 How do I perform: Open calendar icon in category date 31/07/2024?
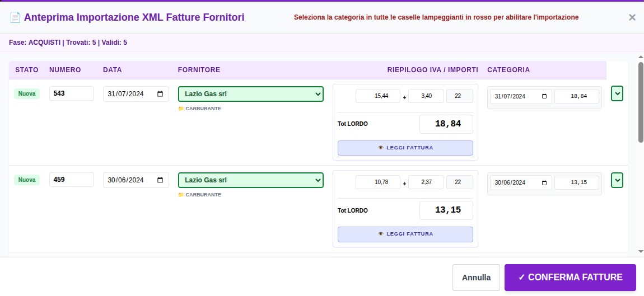point(544,96)
